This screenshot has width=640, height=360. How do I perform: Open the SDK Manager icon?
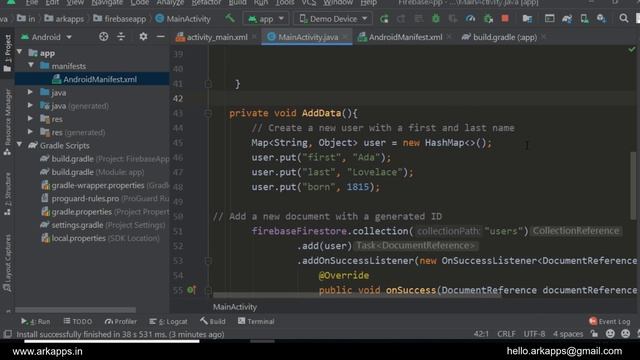601,19
